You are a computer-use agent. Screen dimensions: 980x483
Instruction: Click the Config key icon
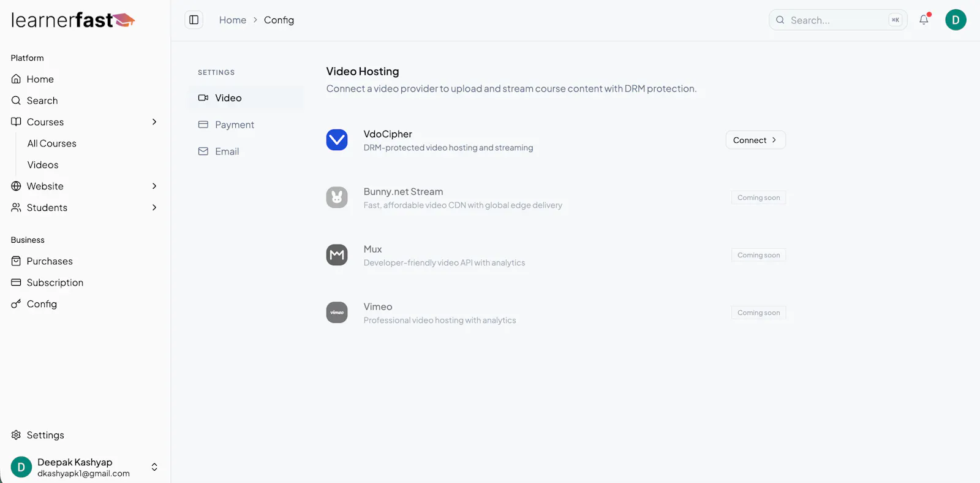click(x=17, y=304)
